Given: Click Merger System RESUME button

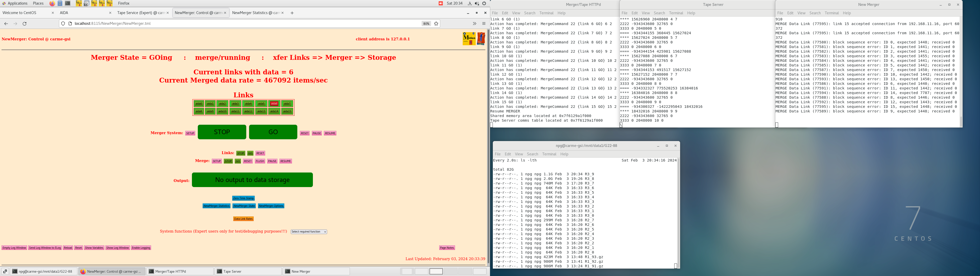Looking at the screenshot, I should coord(330,133).
